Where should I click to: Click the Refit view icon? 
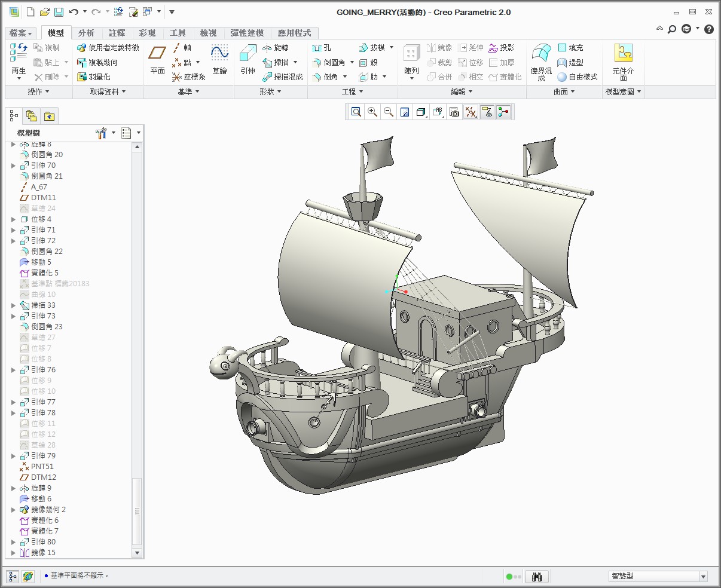click(x=356, y=112)
